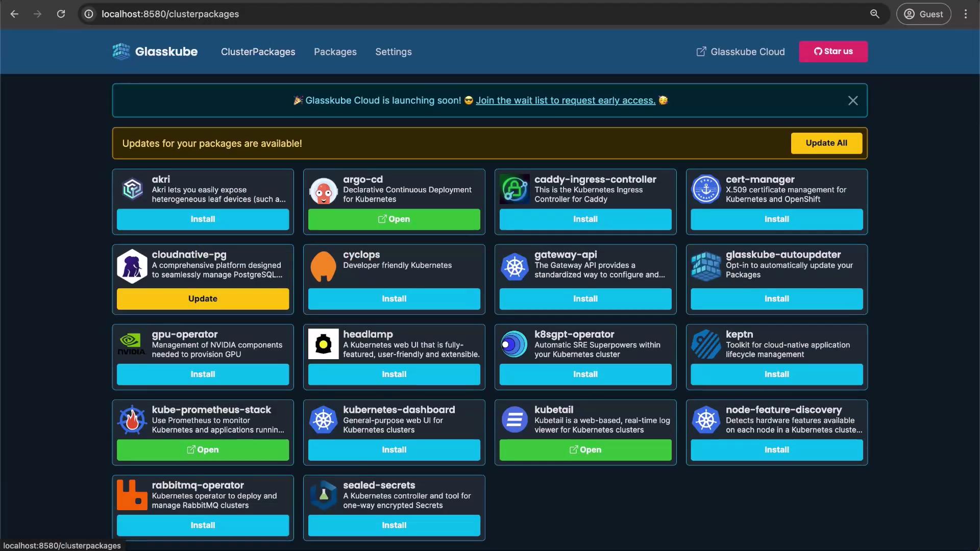Open Glasskube Cloud external link
The height and width of the screenshot is (551, 980).
740,52
